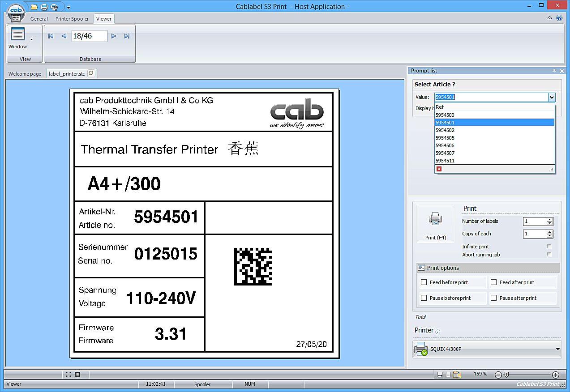
Task: Click the dotted grid icon in status bar
Action: [x=69, y=374]
